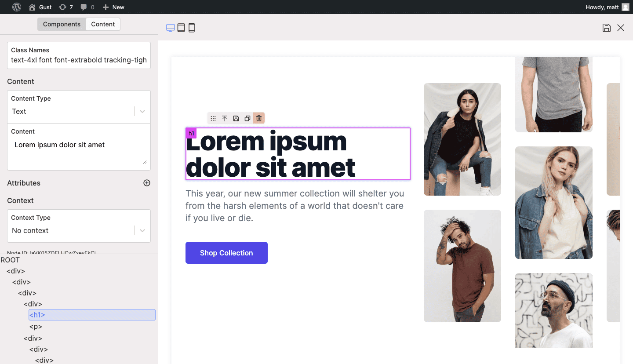Switch to the Content tab
Screen dimensions: 633x364
tap(103, 24)
